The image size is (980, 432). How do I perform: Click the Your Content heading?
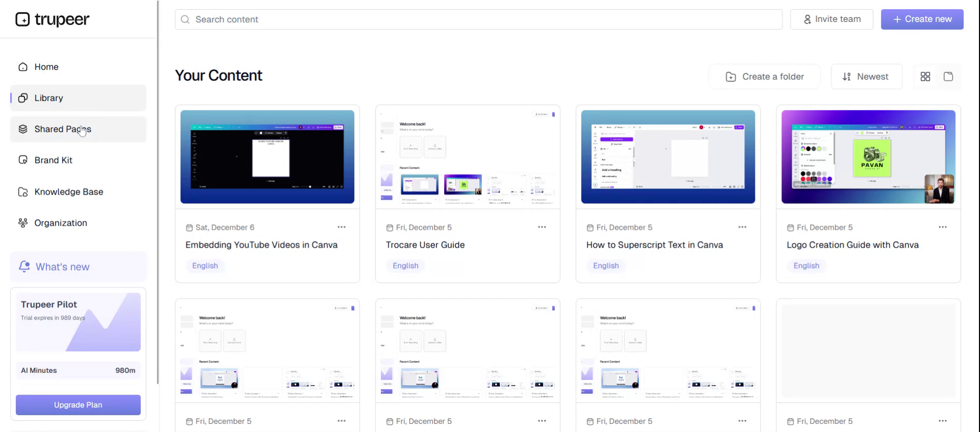coord(218,76)
